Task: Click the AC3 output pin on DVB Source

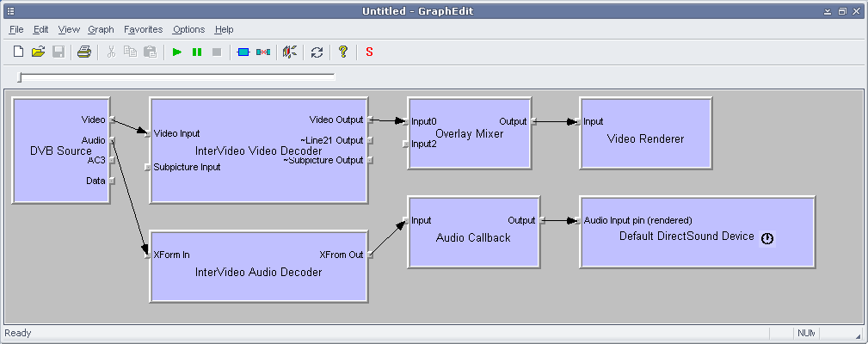Action: (112, 160)
